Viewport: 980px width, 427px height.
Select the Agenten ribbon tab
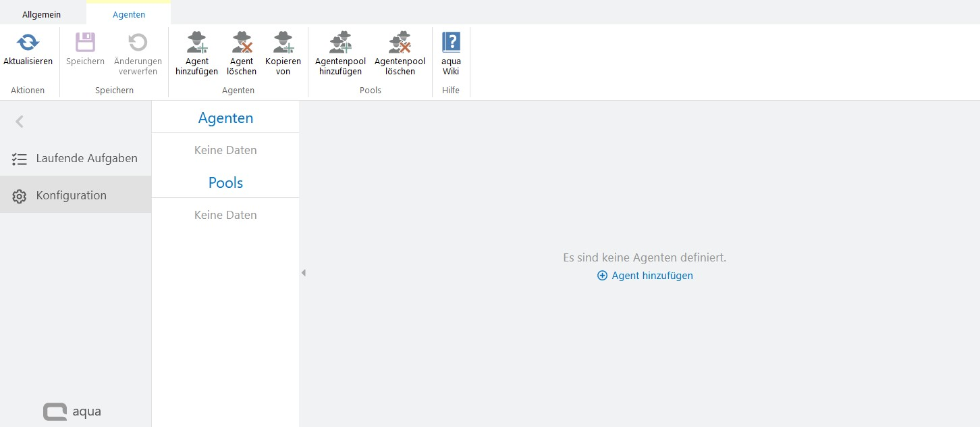[x=128, y=14]
